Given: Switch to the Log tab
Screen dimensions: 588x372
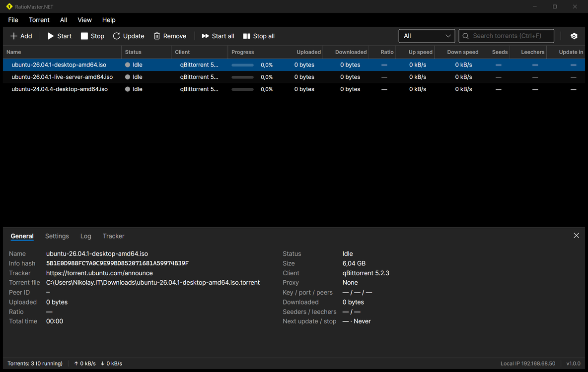Looking at the screenshot, I should (x=85, y=236).
